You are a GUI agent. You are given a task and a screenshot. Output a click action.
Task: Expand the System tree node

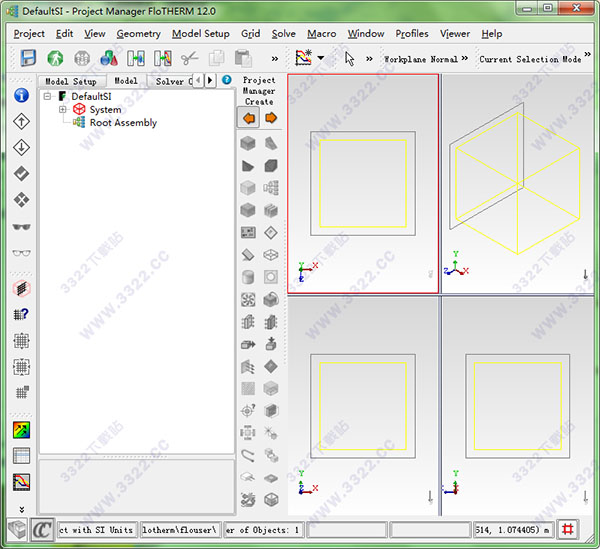point(63,110)
